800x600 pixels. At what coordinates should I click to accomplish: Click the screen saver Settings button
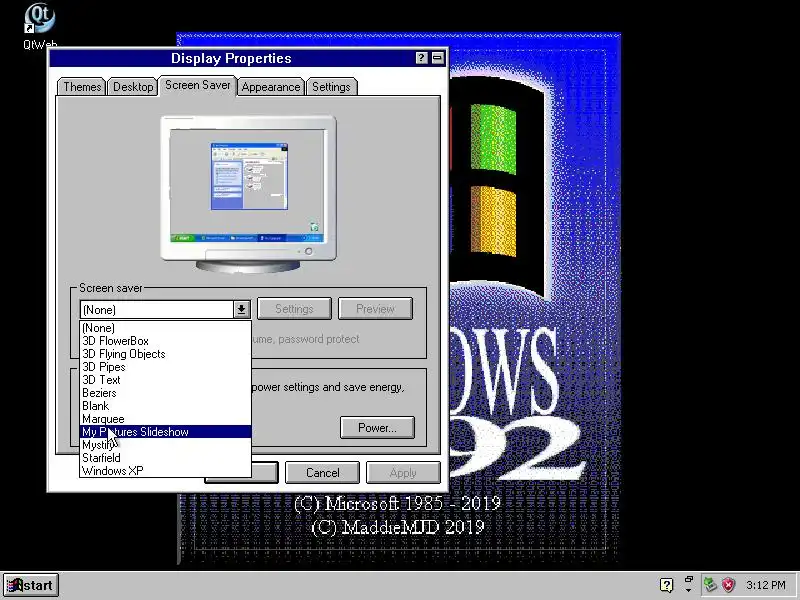pos(294,309)
